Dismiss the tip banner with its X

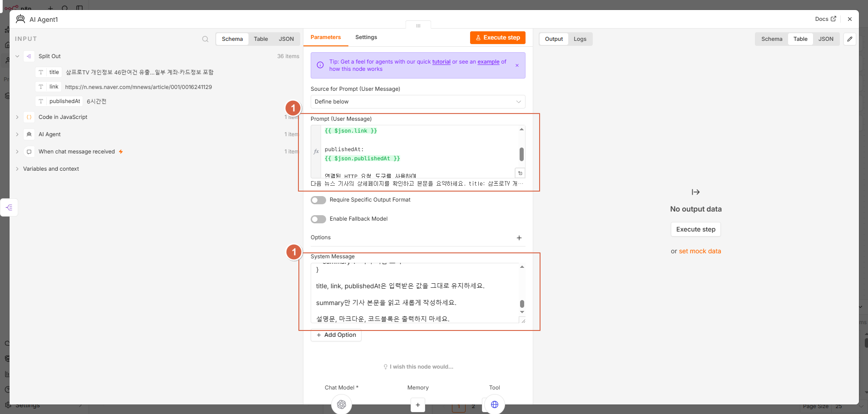tap(517, 65)
